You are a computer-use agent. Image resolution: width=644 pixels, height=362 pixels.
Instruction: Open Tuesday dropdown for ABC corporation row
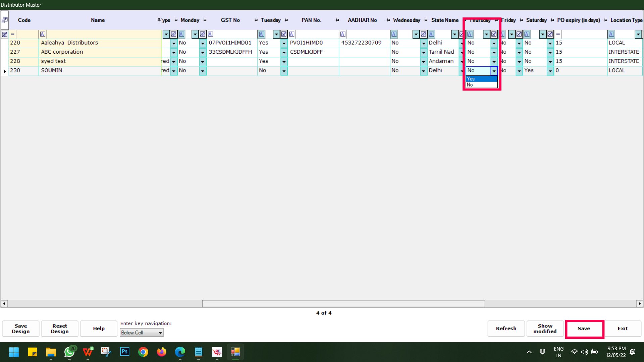pos(284,52)
